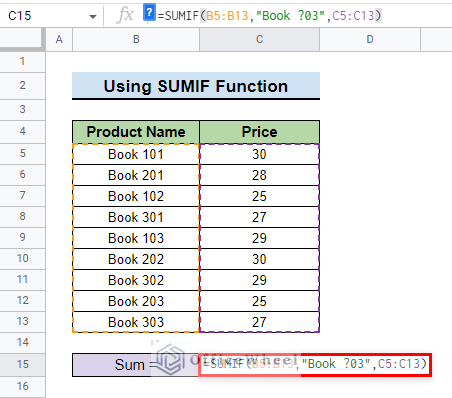Select row 3 header

pos(22,109)
